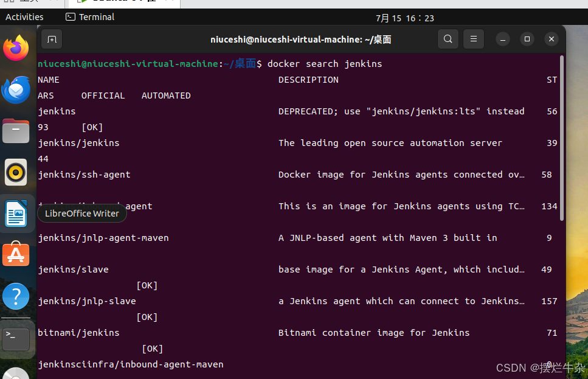Screen dimensions: 588x379
Task: Click the window title niuceshi@niuceshi-virtual-machine
Action: pos(301,40)
